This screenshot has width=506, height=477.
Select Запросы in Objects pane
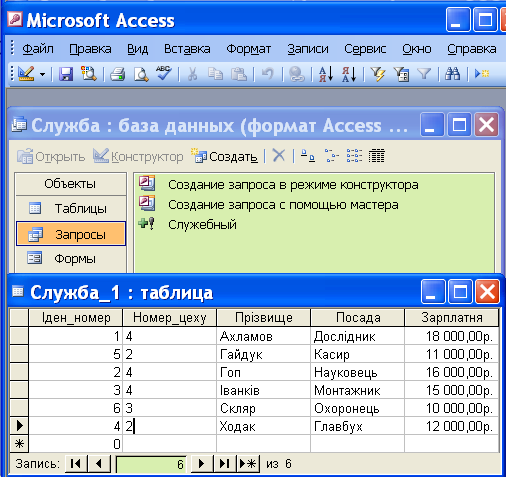pyautogui.click(x=71, y=234)
